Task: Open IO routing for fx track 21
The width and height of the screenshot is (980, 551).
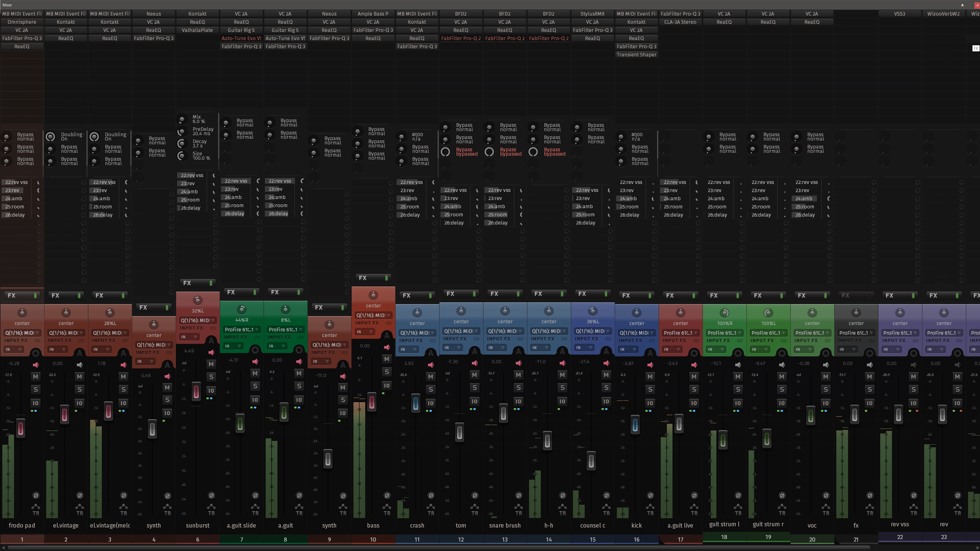Action: coord(870,403)
